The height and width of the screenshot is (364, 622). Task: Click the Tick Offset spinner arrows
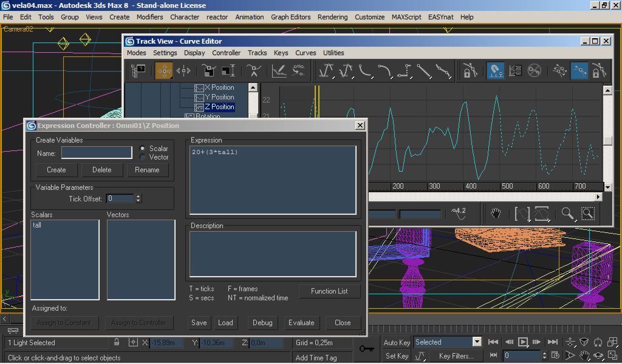(138, 198)
